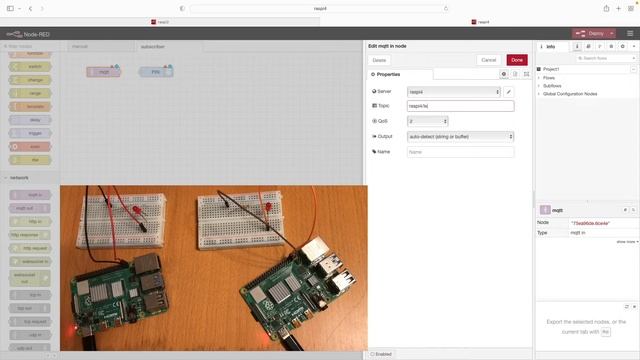Select the delay node in the palette
Viewport: 640px width, 360px height.
pyautogui.click(x=31, y=120)
